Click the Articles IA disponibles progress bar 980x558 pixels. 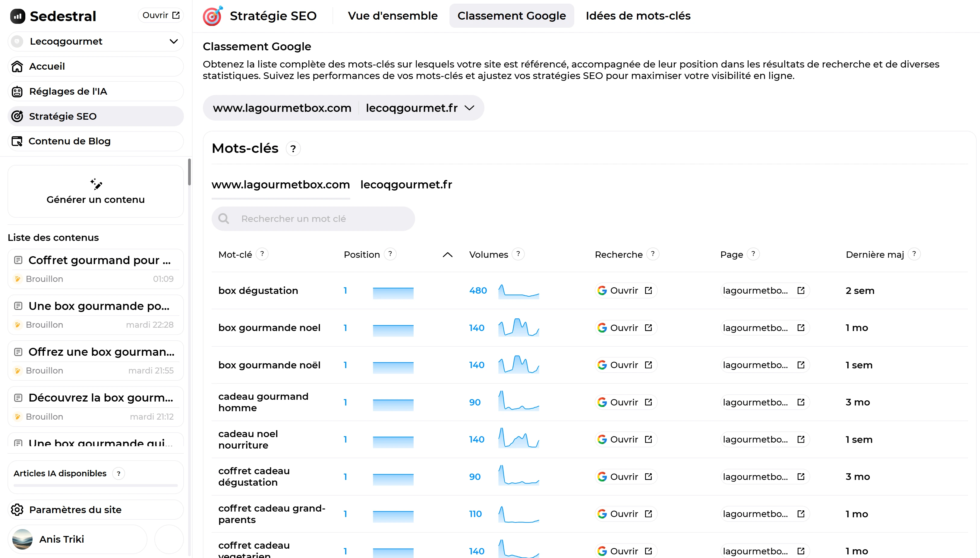click(x=96, y=486)
